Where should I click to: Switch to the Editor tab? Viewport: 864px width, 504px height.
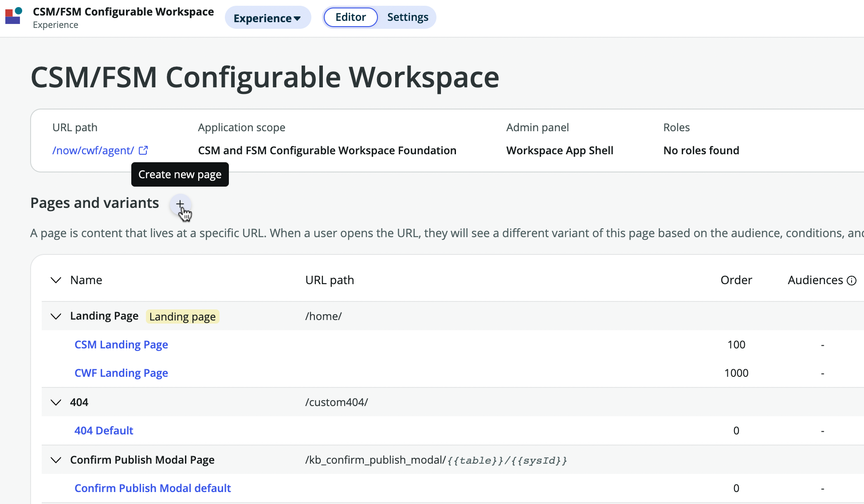point(350,17)
